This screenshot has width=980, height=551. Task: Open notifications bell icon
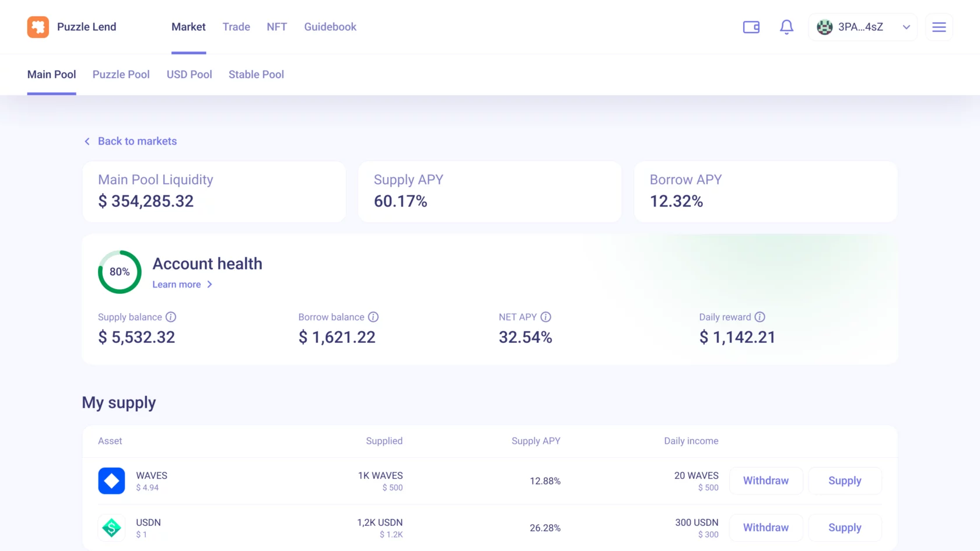pyautogui.click(x=786, y=27)
